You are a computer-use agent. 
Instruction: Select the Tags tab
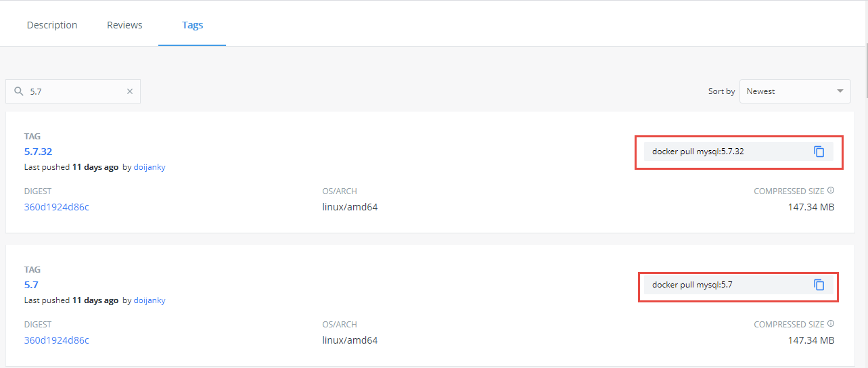[x=192, y=25]
